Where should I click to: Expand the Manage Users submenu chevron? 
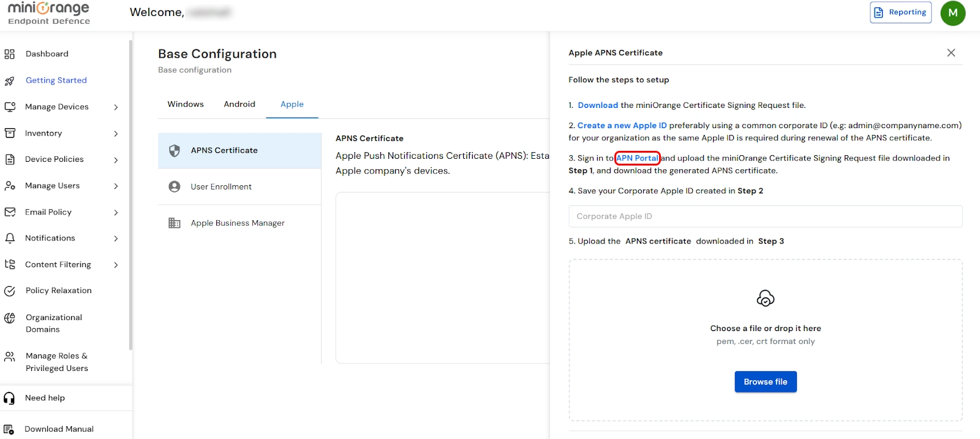point(116,186)
